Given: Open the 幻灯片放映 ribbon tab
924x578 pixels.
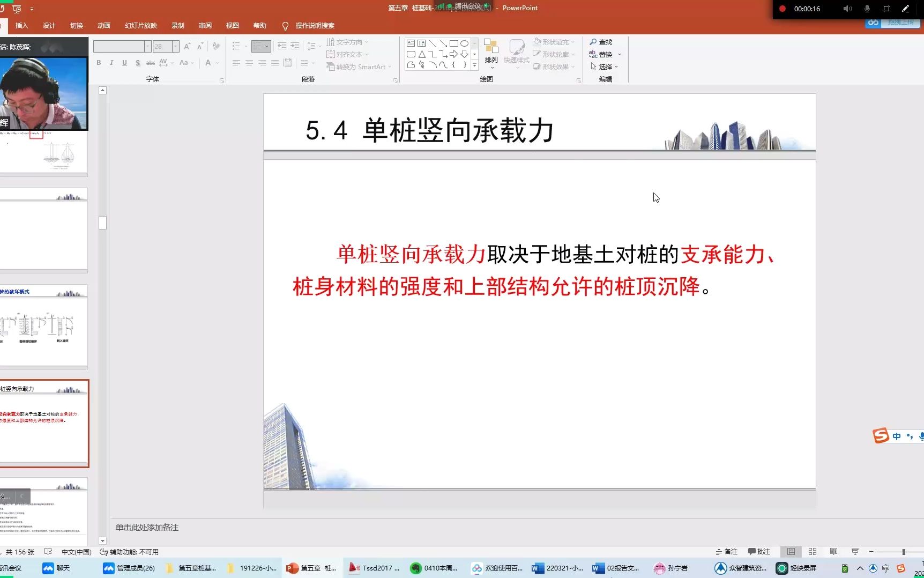Looking at the screenshot, I should pyautogui.click(x=141, y=26).
